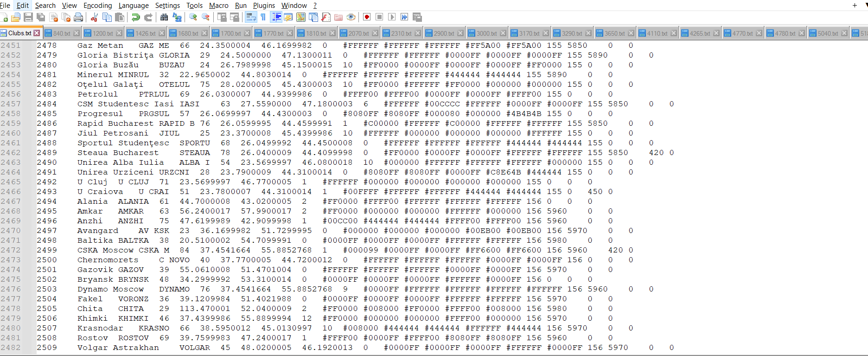The image size is (868, 356).
Task: Show the Document Map panel
Action: pyautogui.click(x=301, y=18)
